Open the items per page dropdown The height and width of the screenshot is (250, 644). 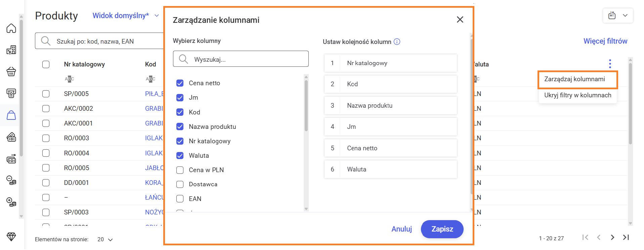tap(105, 240)
